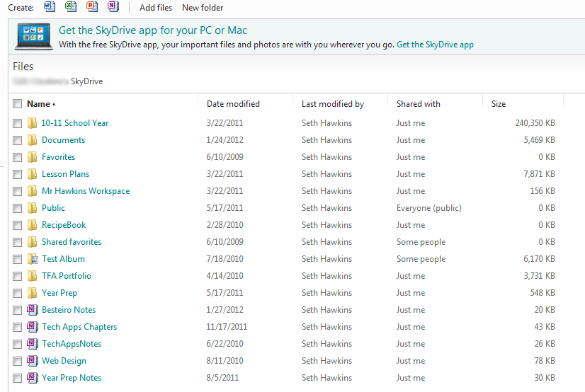Click the Besteiro Notes notebook icon
585x392 pixels.
[32, 310]
